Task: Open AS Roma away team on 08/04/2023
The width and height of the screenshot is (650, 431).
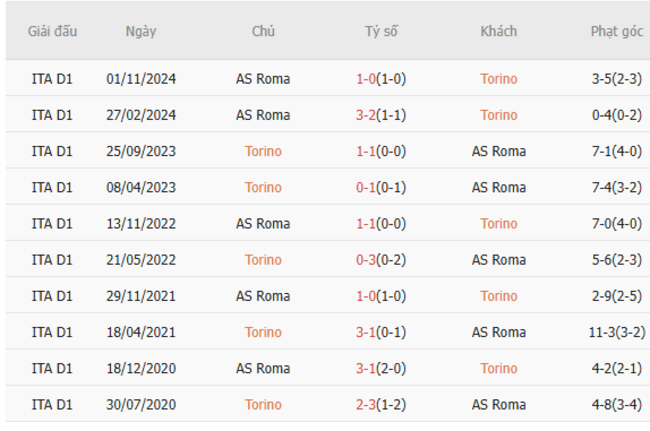Action: pyautogui.click(x=498, y=187)
